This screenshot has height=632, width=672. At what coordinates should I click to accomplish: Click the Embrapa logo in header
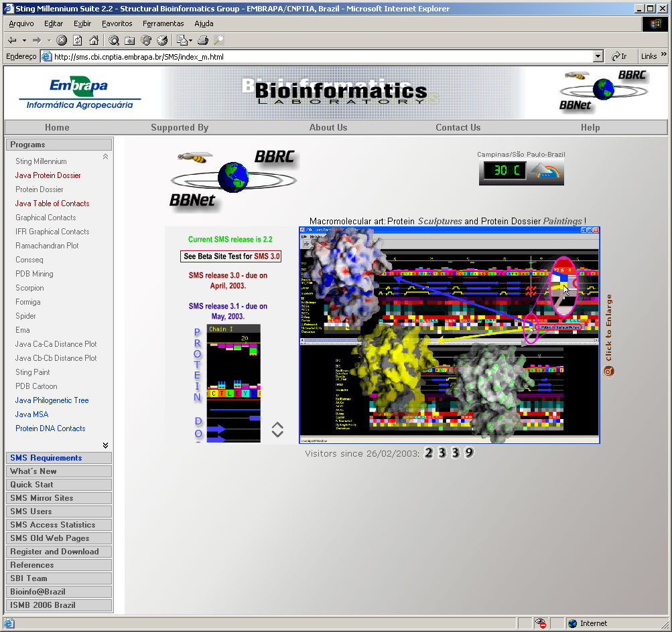click(80, 93)
